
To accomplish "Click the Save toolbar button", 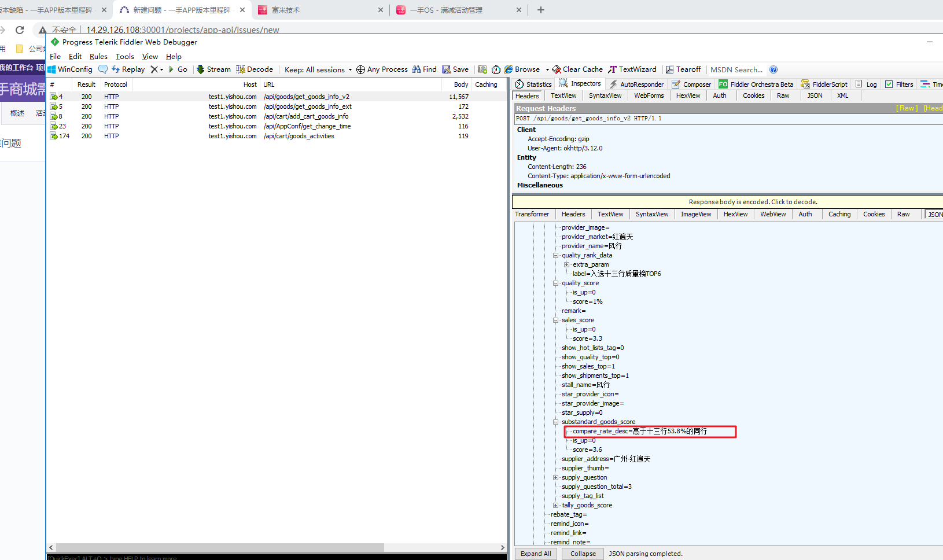I will (455, 69).
